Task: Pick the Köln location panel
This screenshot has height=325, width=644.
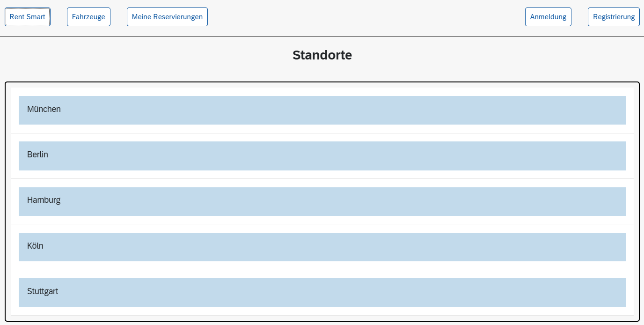Action: (322, 247)
